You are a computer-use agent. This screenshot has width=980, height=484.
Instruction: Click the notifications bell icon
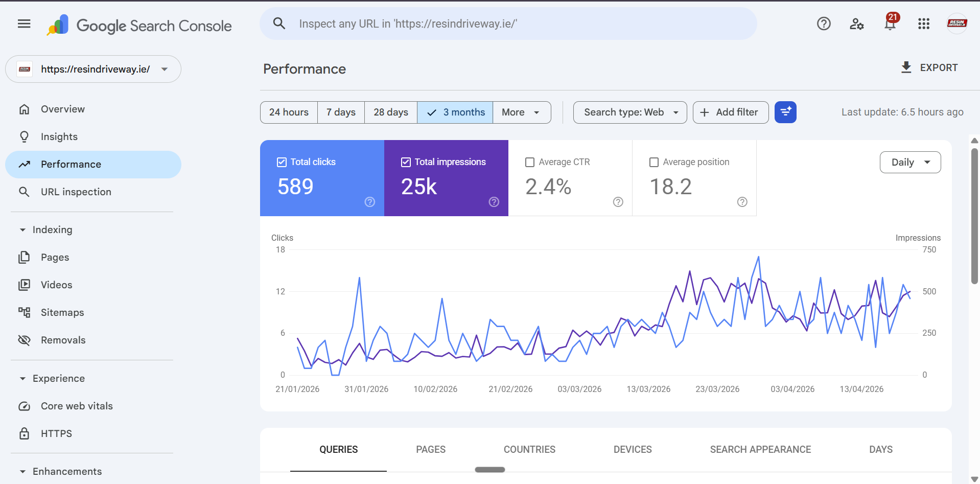pos(890,24)
